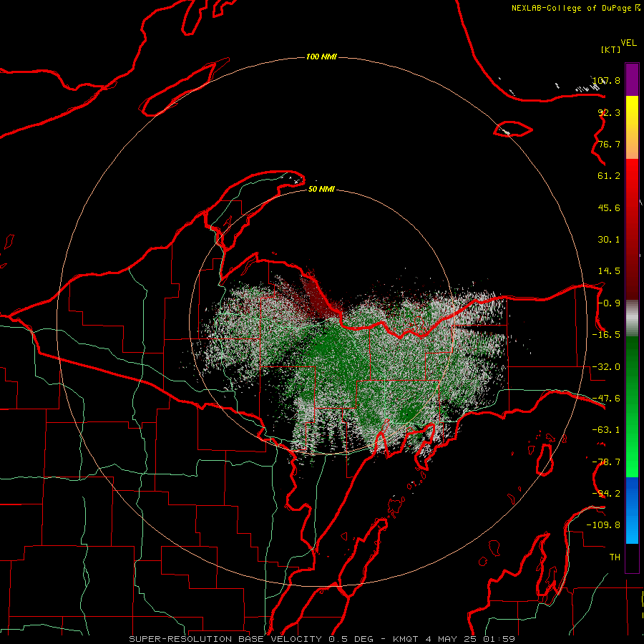Click the gray color bar segment near zero

click(632, 318)
